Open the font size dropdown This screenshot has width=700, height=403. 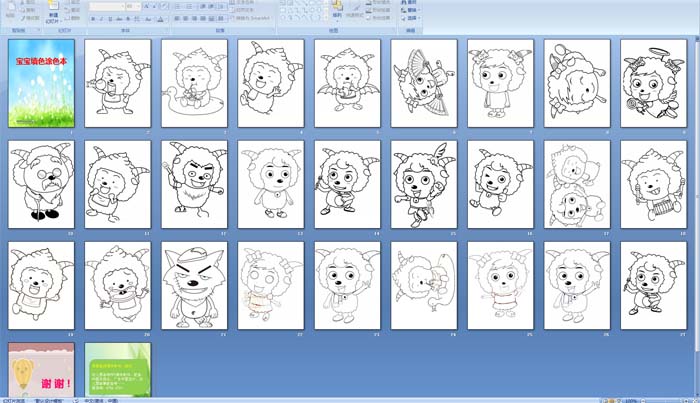tap(133, 6)
